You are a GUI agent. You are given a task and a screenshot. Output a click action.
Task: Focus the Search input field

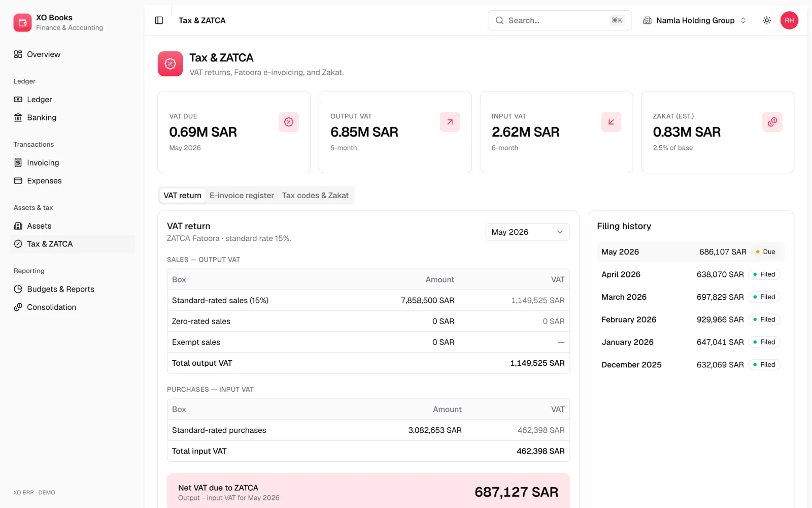point(560,20)
